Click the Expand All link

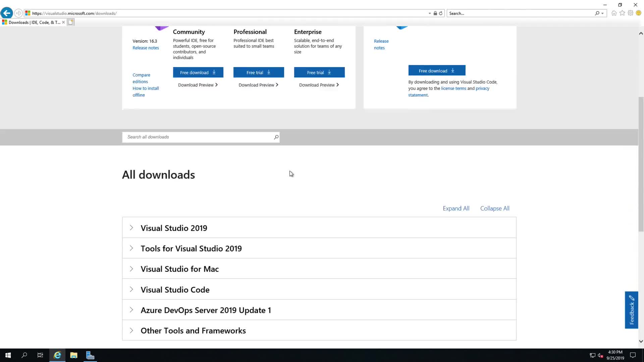pos(456,208)
